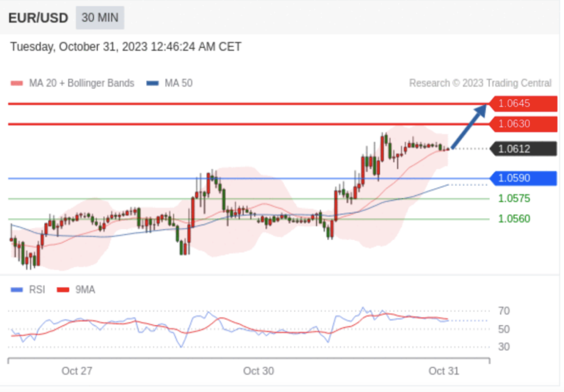The width and height of the screenshot is (564, 392).
Task: Select the EUR/USD pair title
Action: [38, 18]
